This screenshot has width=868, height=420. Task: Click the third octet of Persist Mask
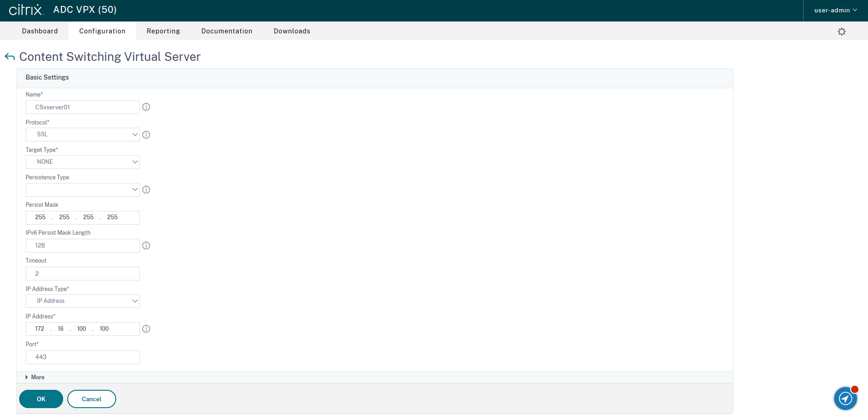88,217
